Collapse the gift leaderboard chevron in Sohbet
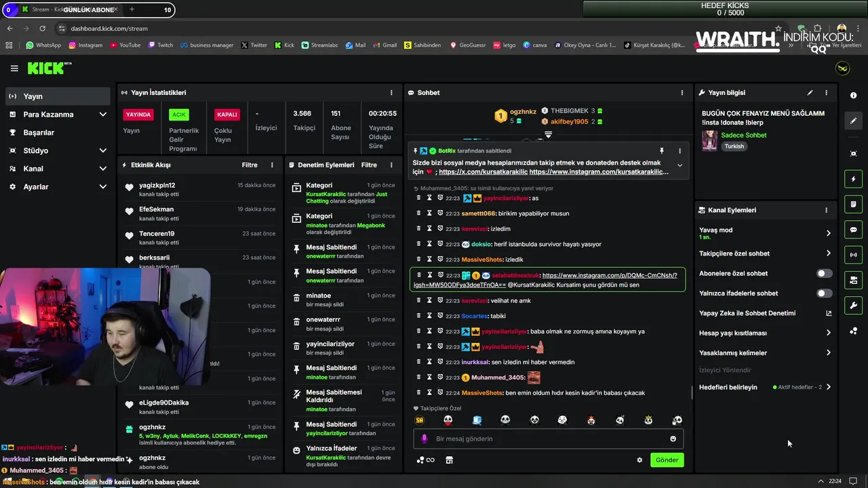868x488 pixels. click(548, 135)
